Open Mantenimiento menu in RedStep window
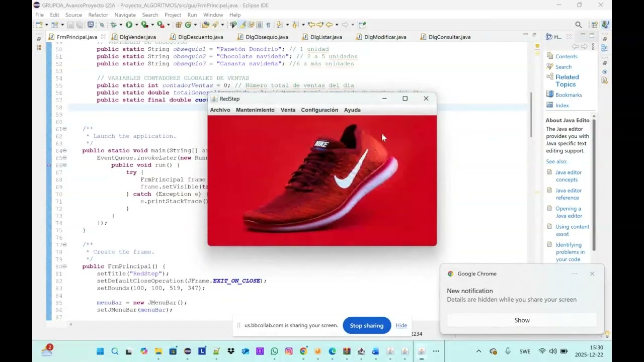 point(255,110)
